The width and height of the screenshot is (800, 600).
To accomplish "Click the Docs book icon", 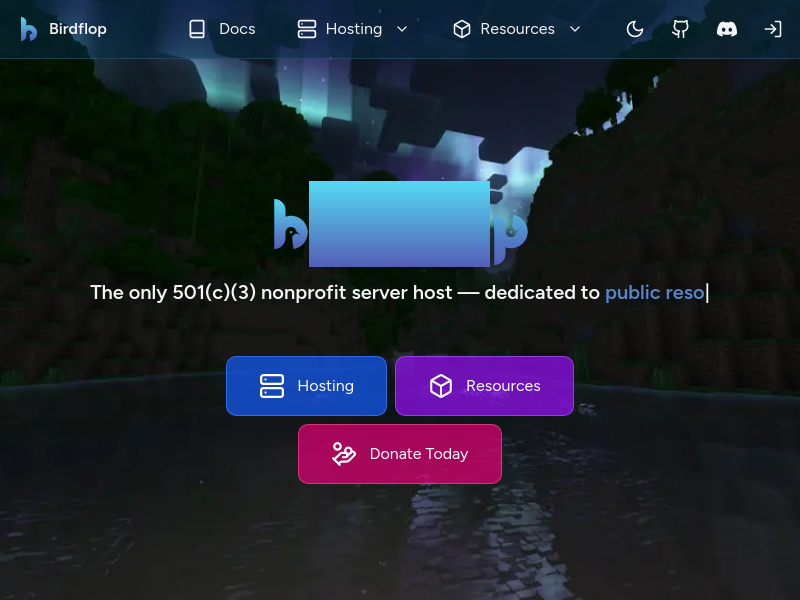I will pos(197,29).
